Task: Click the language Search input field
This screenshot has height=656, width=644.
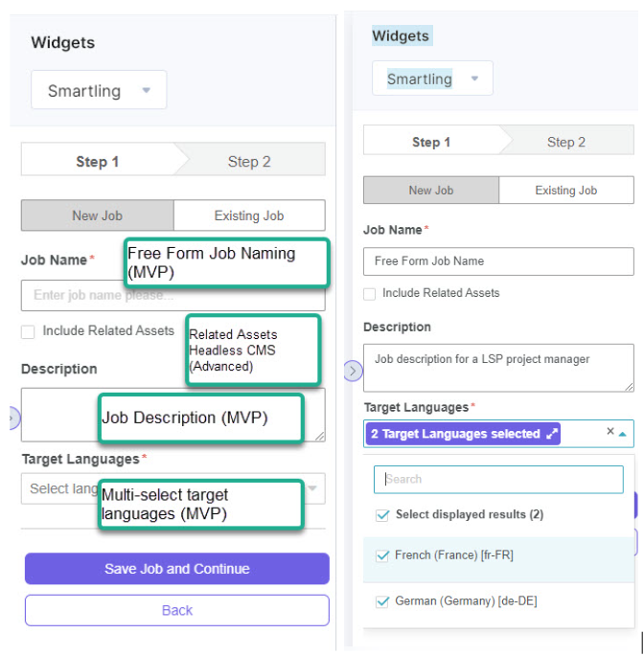Action: click(x=498, y=479)
